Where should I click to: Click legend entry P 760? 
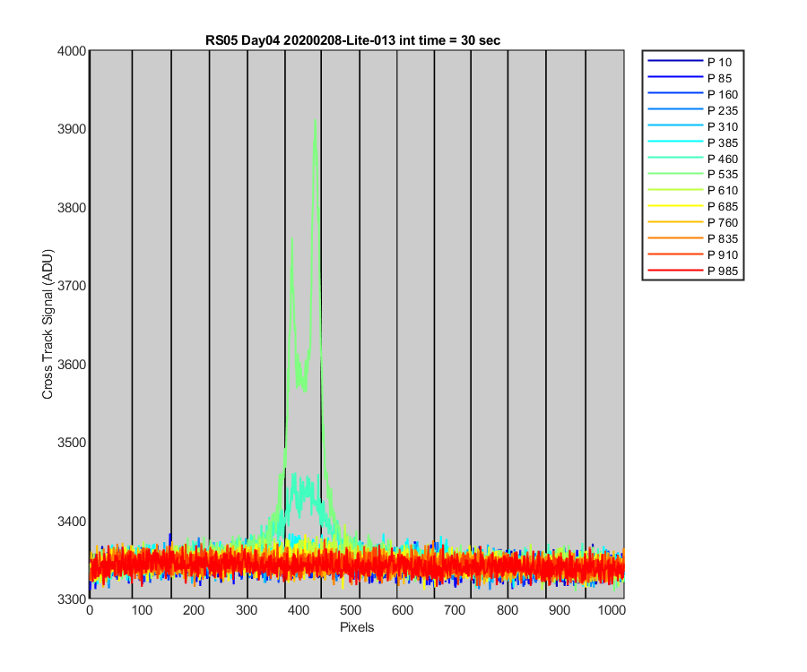(x=693, y=222)
